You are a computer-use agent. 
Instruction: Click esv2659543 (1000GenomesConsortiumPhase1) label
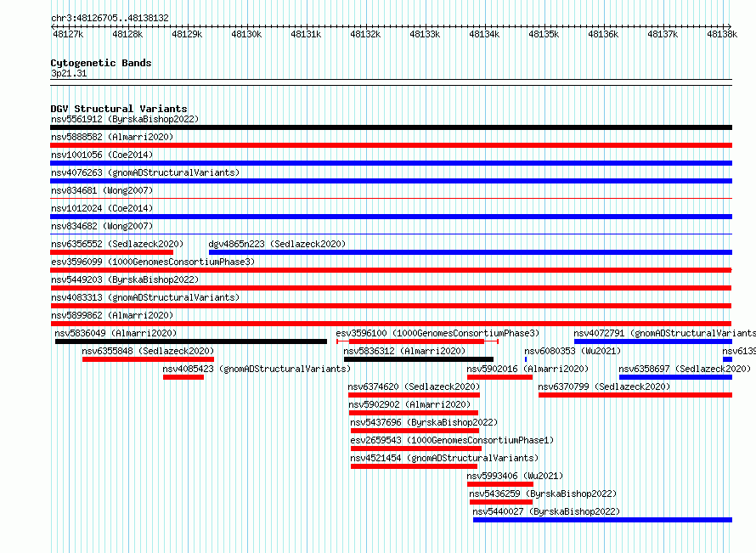[452, 440]
